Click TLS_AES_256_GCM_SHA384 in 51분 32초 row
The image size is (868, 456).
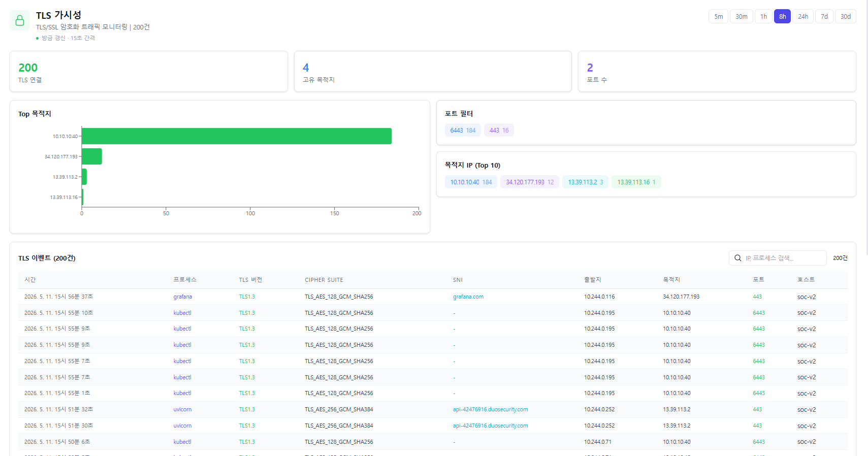(x=339, y=409)
